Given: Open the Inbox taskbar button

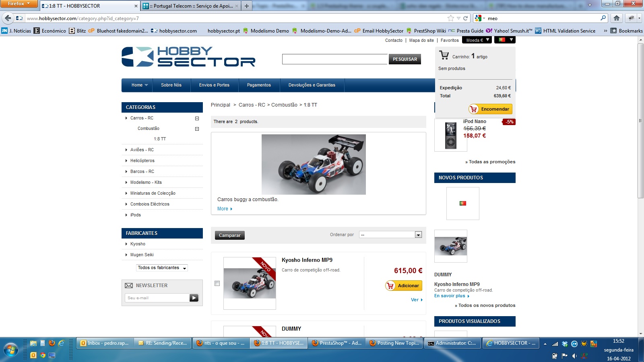Looking at the screenshot, I should tap(105, 343).
